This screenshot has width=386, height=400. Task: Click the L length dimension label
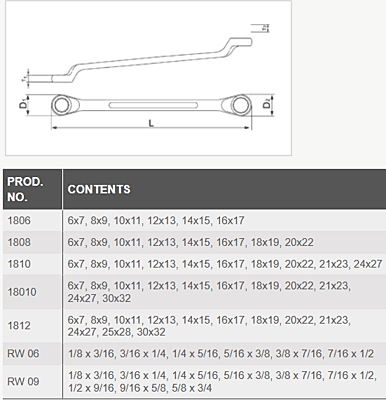coord(151,123)
